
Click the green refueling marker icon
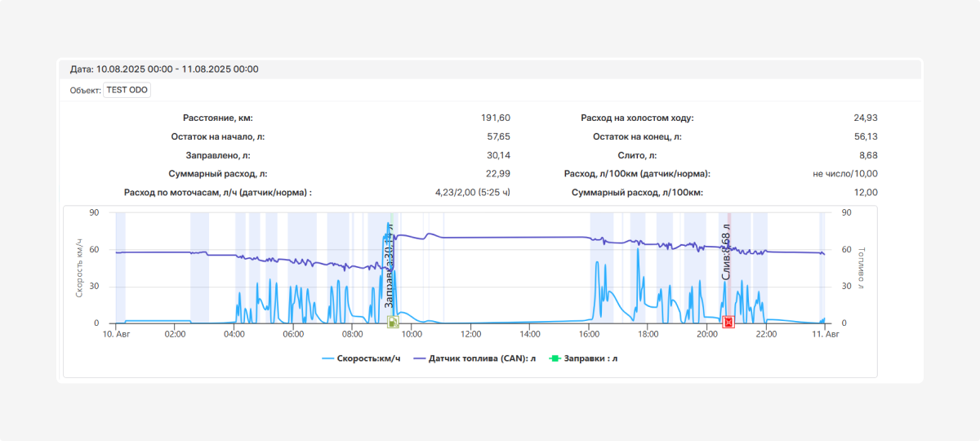click(x=392, y=322)
